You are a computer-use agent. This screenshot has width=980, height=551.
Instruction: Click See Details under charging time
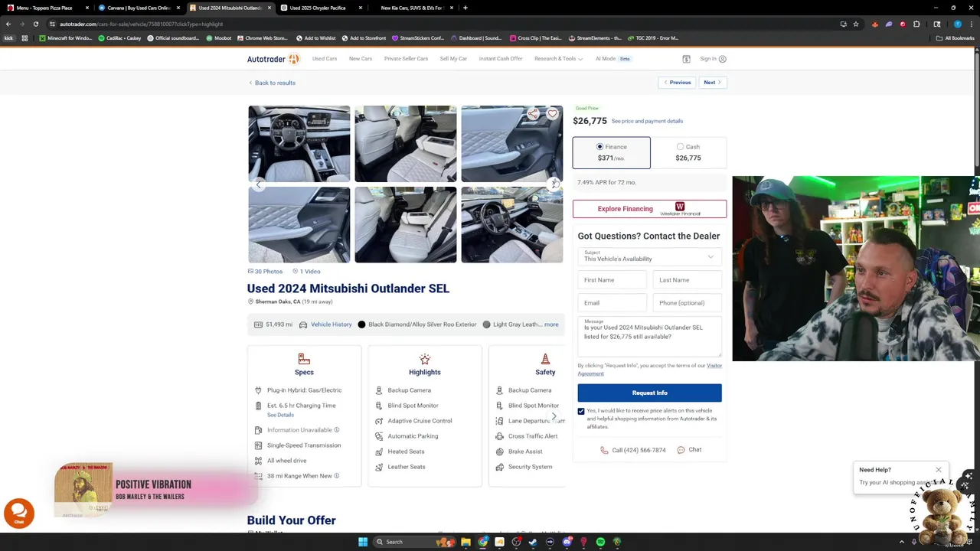tap(280, 415)
